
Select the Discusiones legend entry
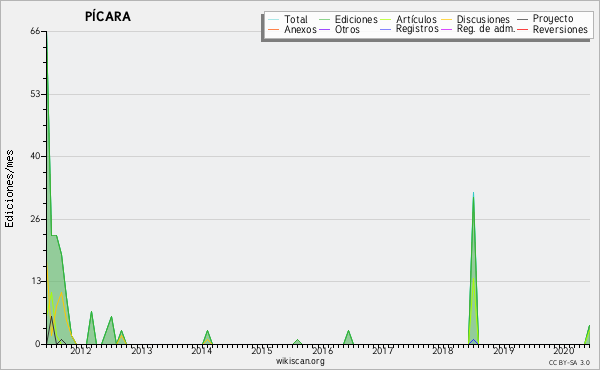click(483, 19)
